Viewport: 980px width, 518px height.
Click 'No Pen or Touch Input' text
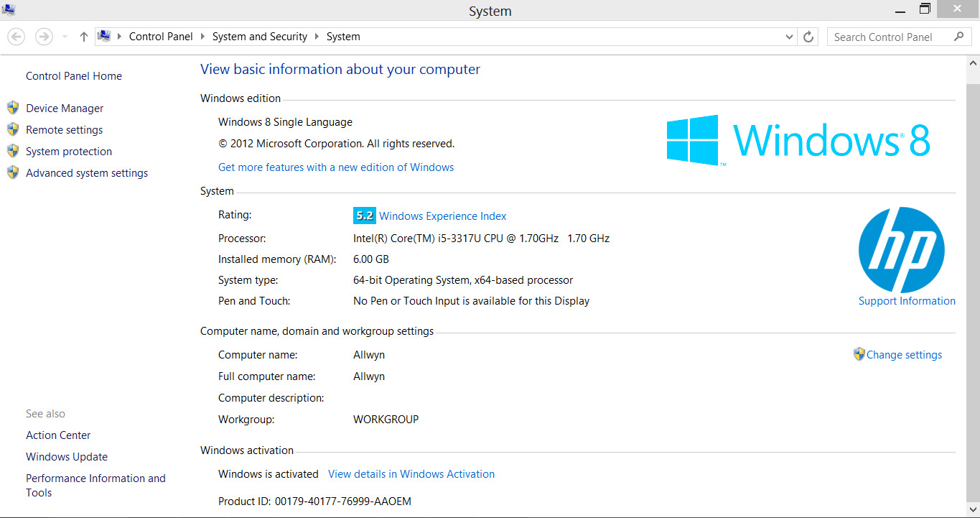coord(471,301)
